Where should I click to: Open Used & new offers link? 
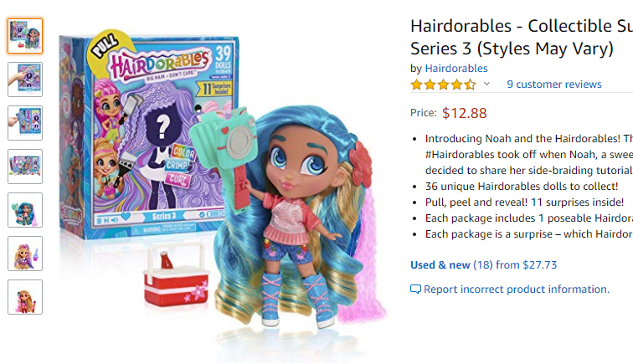484,265
